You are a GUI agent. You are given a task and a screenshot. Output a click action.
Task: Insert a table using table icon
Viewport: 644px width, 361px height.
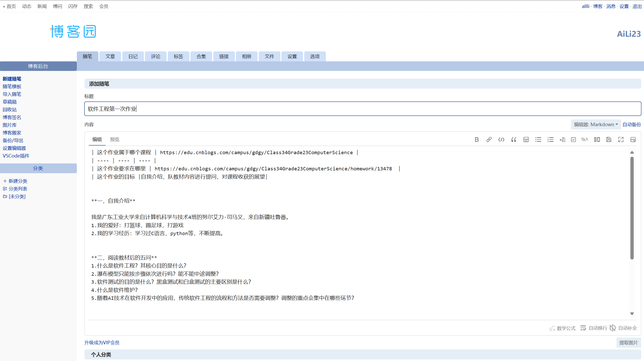coord(526,140)
